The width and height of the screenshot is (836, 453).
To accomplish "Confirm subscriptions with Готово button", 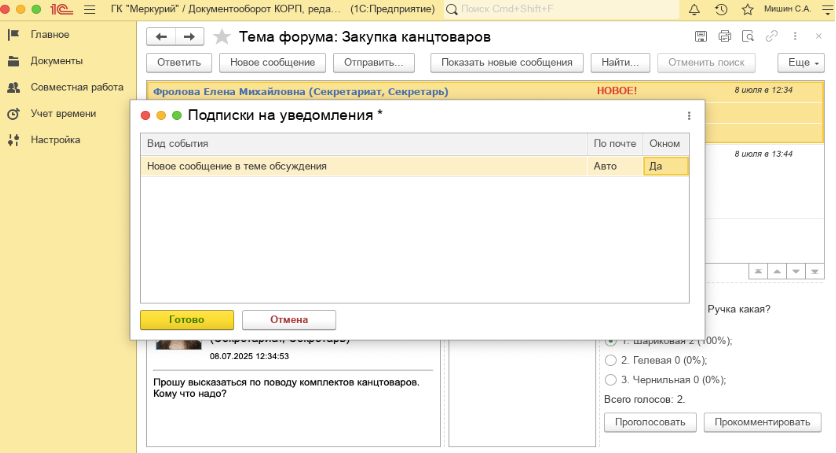I will point(187,320).
